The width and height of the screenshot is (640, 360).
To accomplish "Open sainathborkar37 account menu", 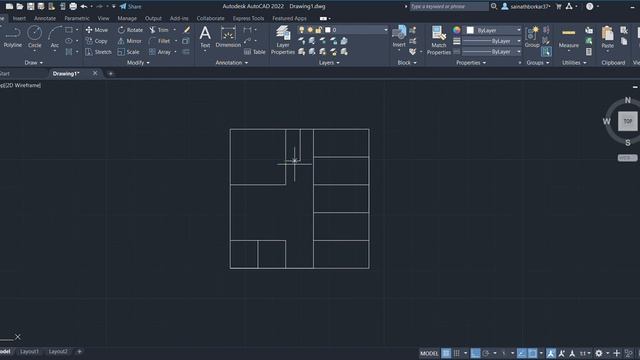I will 526,7.
